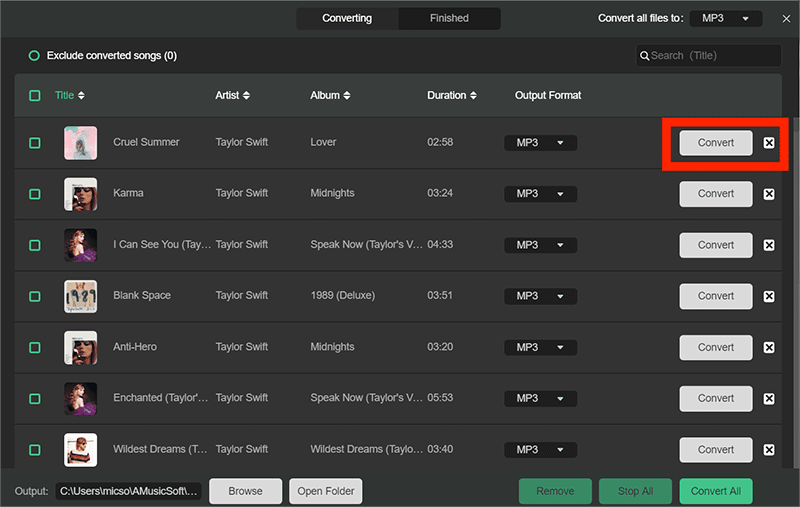
Task: Click Karma album cover thumbnail
Action: (81, 194)
